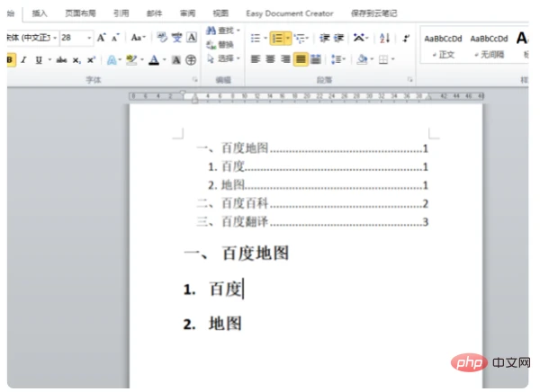Apply subscript formatting

click(x=76, y=60)
